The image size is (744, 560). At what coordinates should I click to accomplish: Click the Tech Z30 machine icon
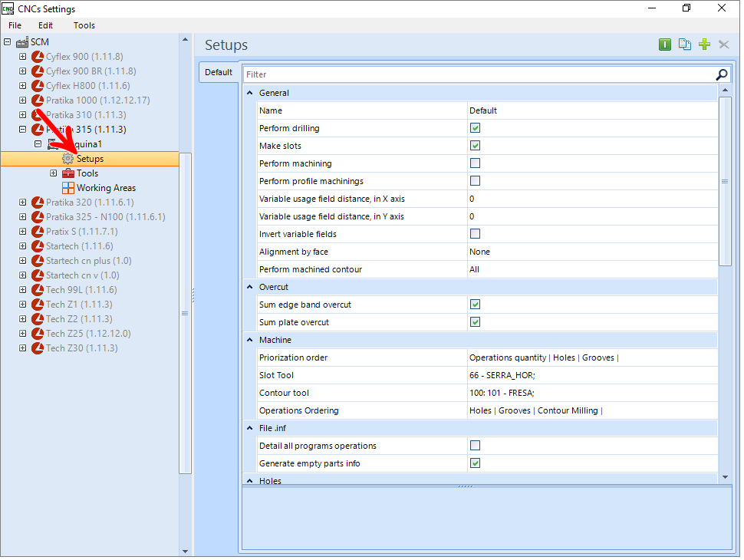coord(38,348)
